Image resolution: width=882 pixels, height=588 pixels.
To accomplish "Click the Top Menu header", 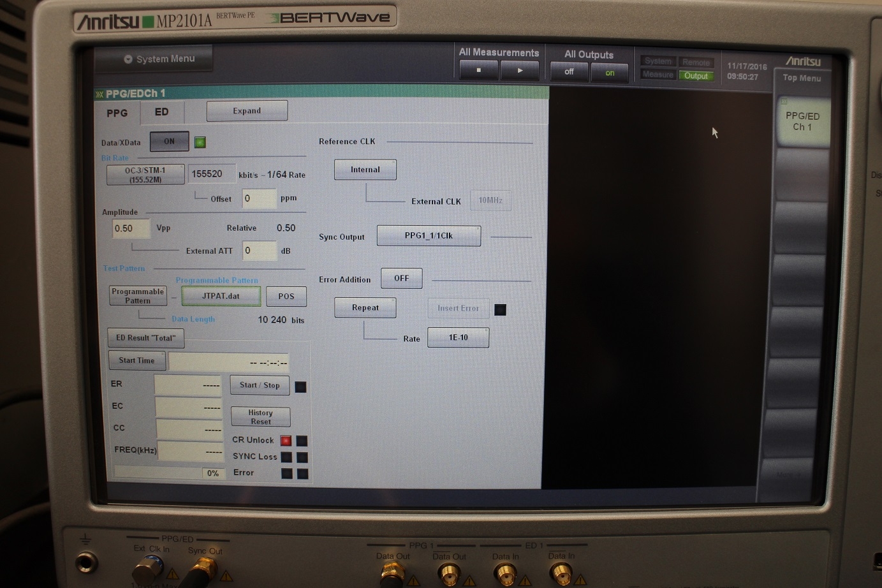I will (x=802, y=78).
